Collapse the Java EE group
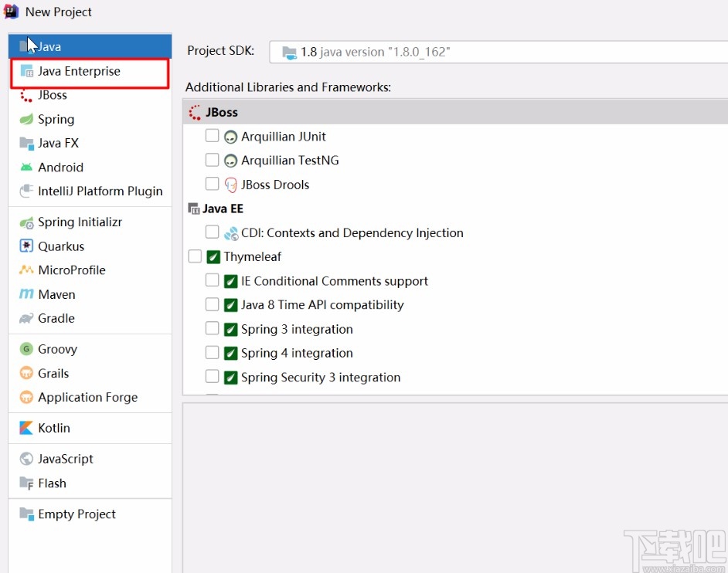 (x=192, y=208)
